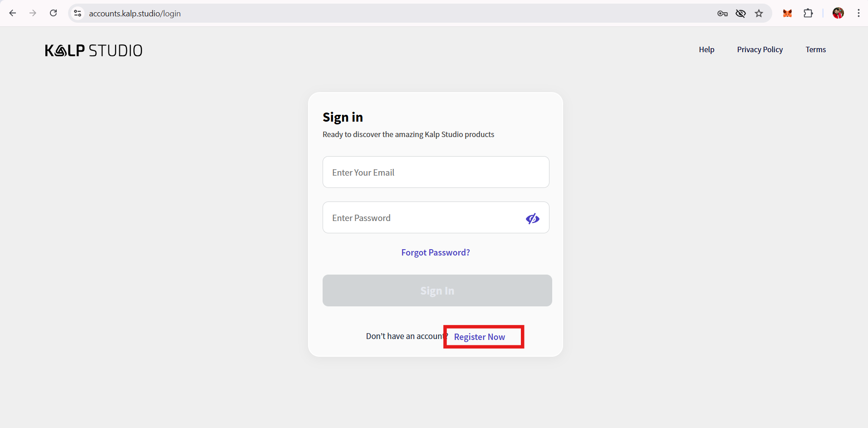Open the site information icon

coord(78,13)
